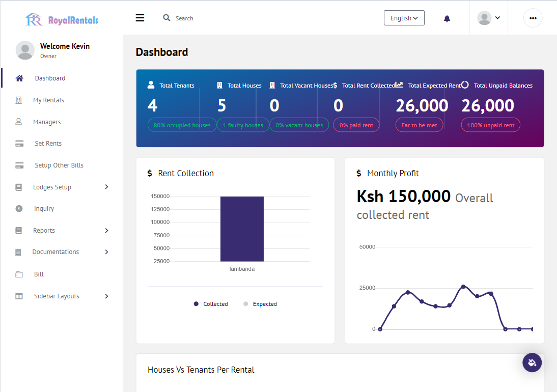Screen dimensions: 557x392
Task: Click the "Total Rent Collected" label
Action: pos(369,86)
